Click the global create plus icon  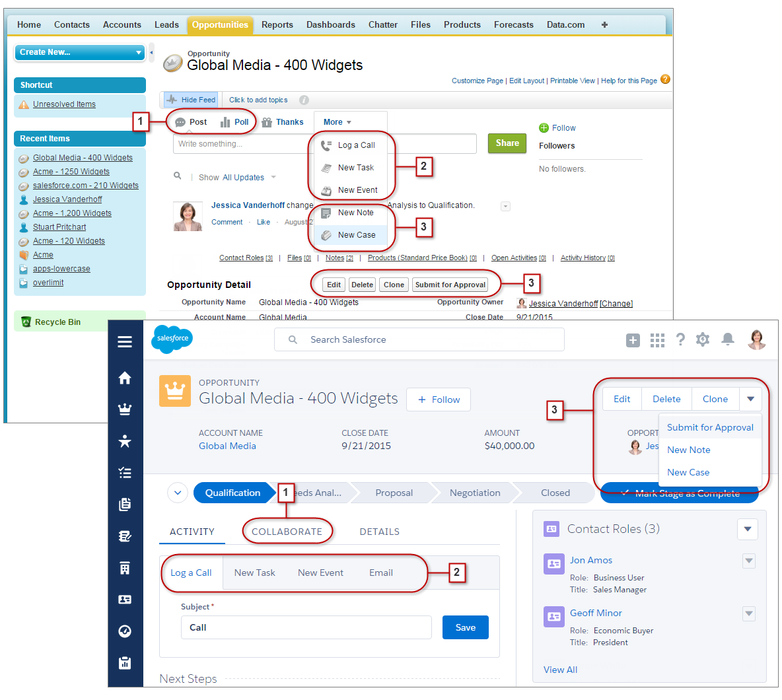(x=633, y=341)
